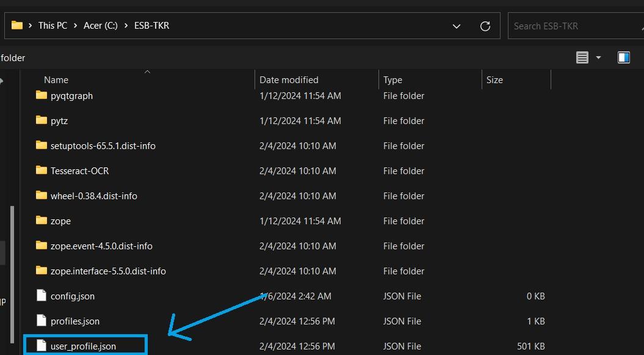The height and width of the screenshot is (355, 644).
Task: Sort by the Name column header
Action: tap(56, 79)
